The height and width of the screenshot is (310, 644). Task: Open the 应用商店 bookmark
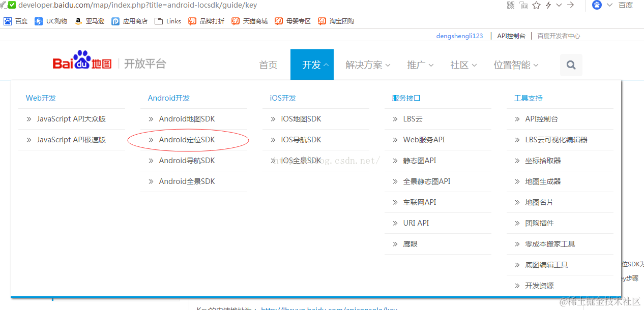click(x=130, y=21)
